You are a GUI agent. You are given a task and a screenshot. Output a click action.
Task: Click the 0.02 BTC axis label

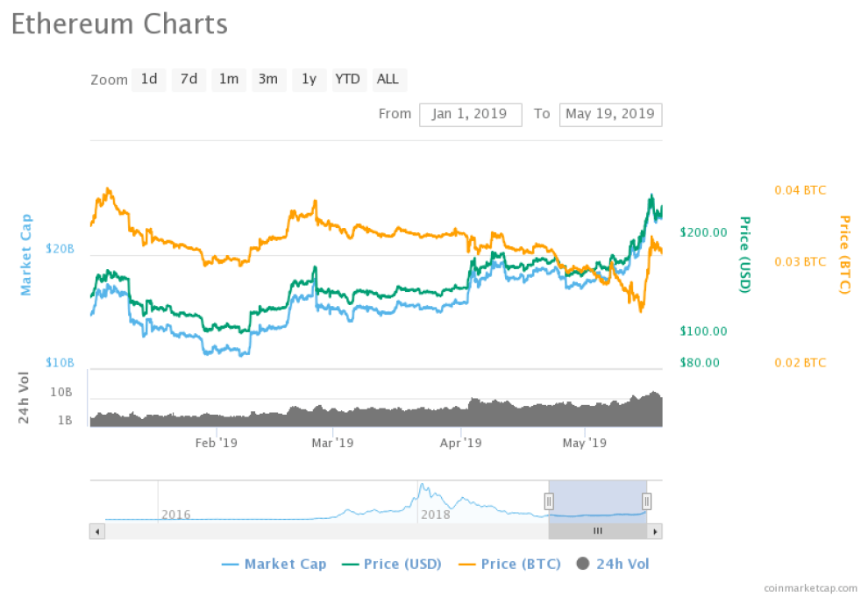click(x=800, y=363)
